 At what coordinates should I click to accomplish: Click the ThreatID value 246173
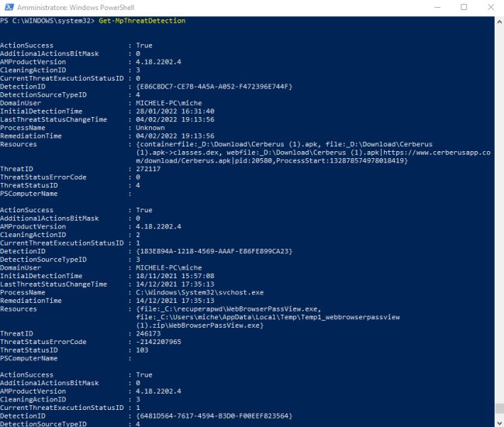148,333
